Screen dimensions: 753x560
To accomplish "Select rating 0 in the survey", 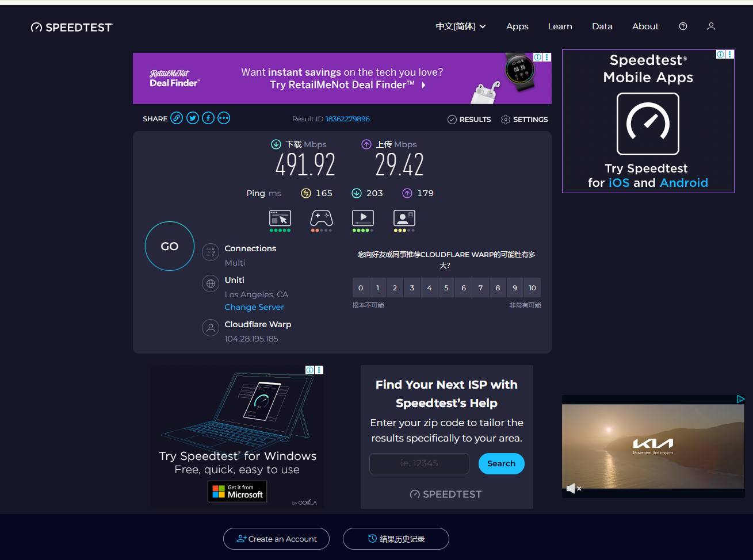I will (x=361, y=288).
